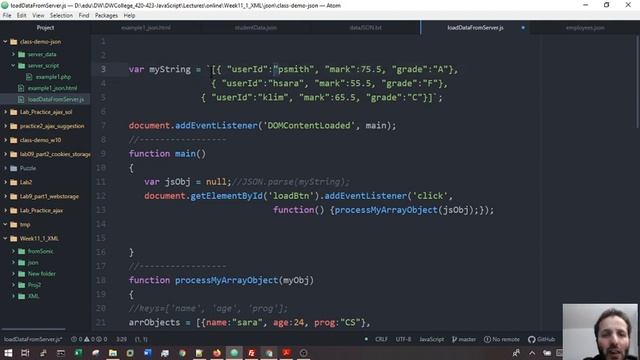
Task: Switch to the dataJSON.txt tab
Action: pyautogui.click(x=366, y=28)
